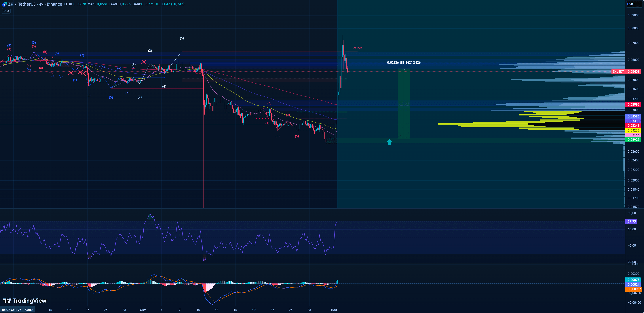This screenshot has height=313, width=644.
Task: Click the Ноя month label on time axis
Action: (334, 310)
